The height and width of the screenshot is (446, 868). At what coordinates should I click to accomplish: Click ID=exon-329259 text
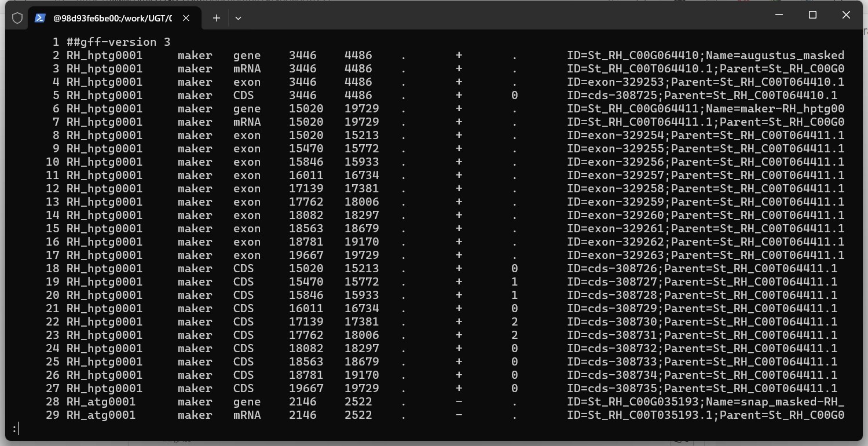coord(616,202)
